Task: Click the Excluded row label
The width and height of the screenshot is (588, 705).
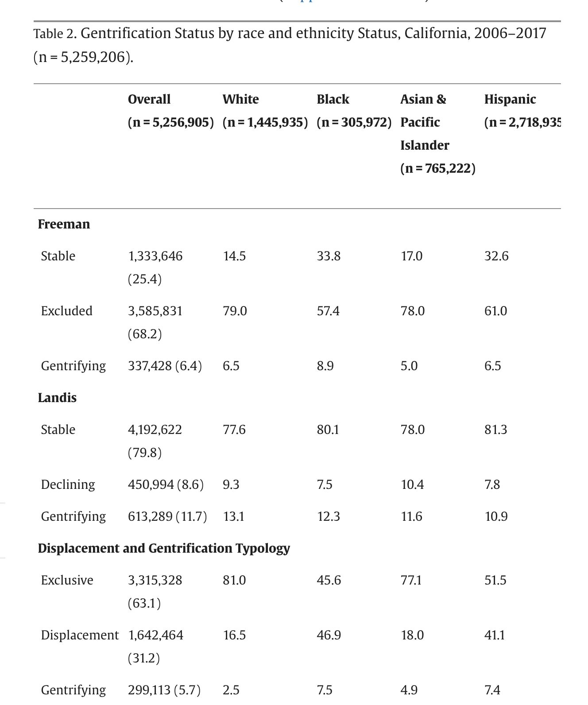Action: click(66, 311)
